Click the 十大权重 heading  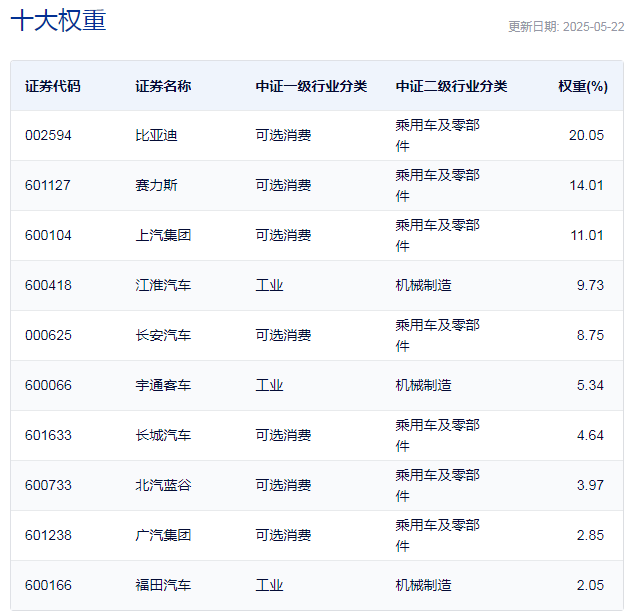tap(58, 20)
